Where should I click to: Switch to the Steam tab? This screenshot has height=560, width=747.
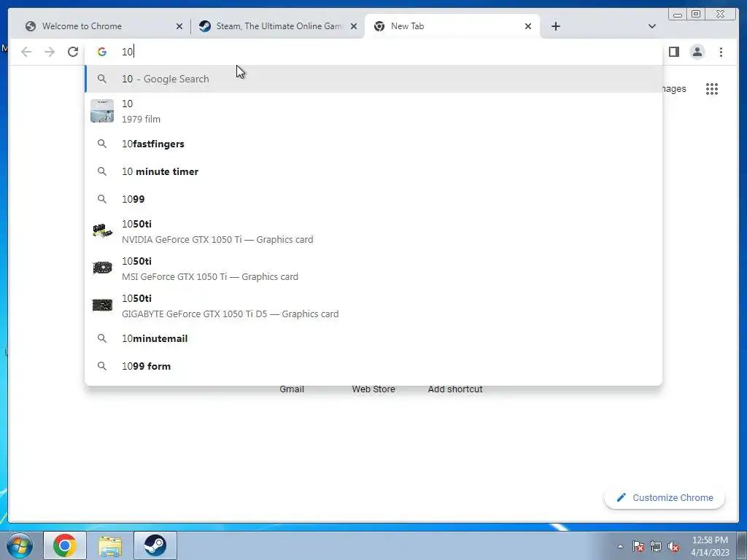(279, 26)
